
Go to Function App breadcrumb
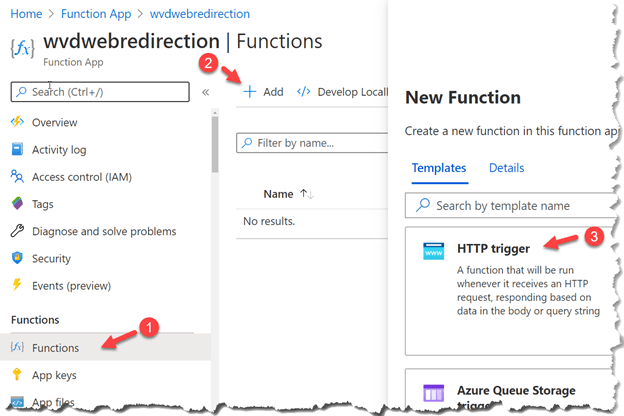96,14
